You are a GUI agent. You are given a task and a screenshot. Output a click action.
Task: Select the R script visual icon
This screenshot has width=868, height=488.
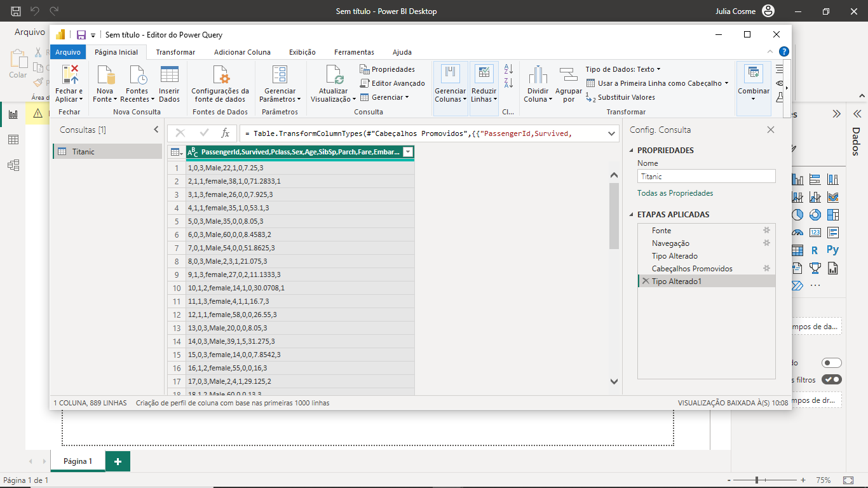pyautogui.click(x=815, y=250)
